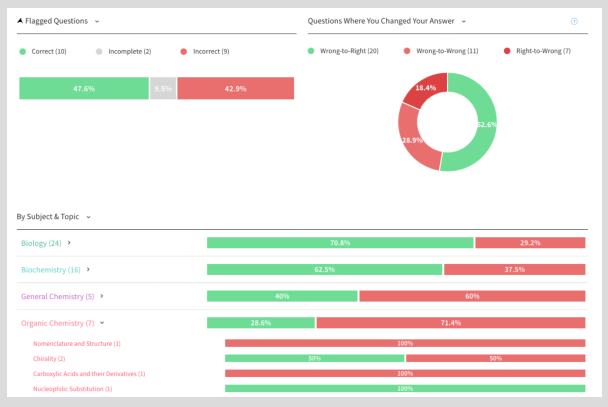The width and height of the screenshot is (608, 407).
Task: Select the 52.6% green donut slice
Action: pos(486,124)
